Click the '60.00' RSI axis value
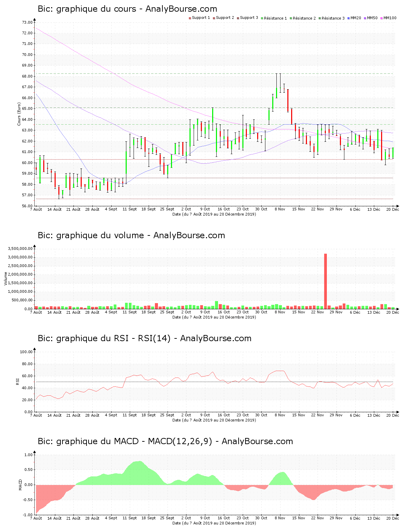Image resolution: width=412 pixels, height=532 pixels. [x=27, y=376]
